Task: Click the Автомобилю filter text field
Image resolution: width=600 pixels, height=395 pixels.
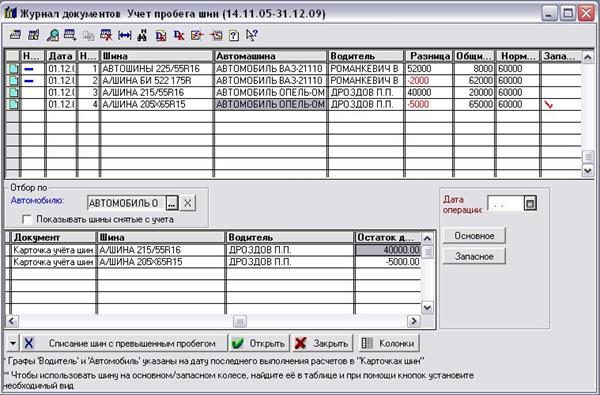Action: pyautogui.click(x=126, y=203)
